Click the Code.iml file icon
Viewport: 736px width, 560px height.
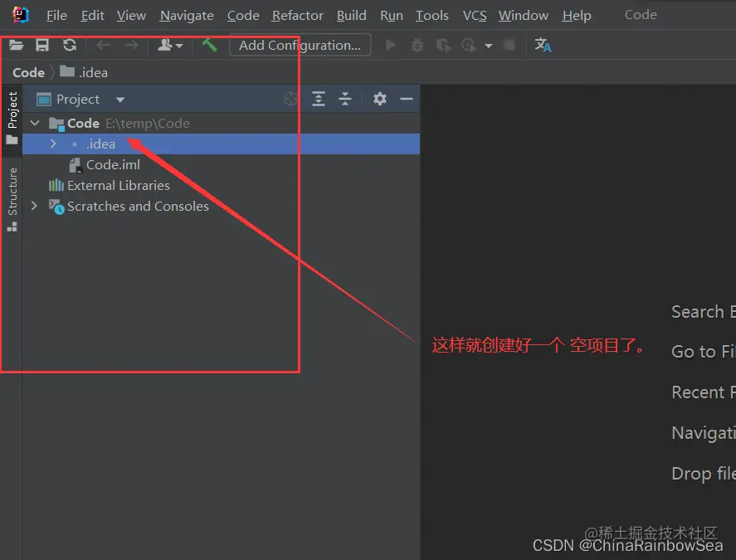(x=76, y=165)
